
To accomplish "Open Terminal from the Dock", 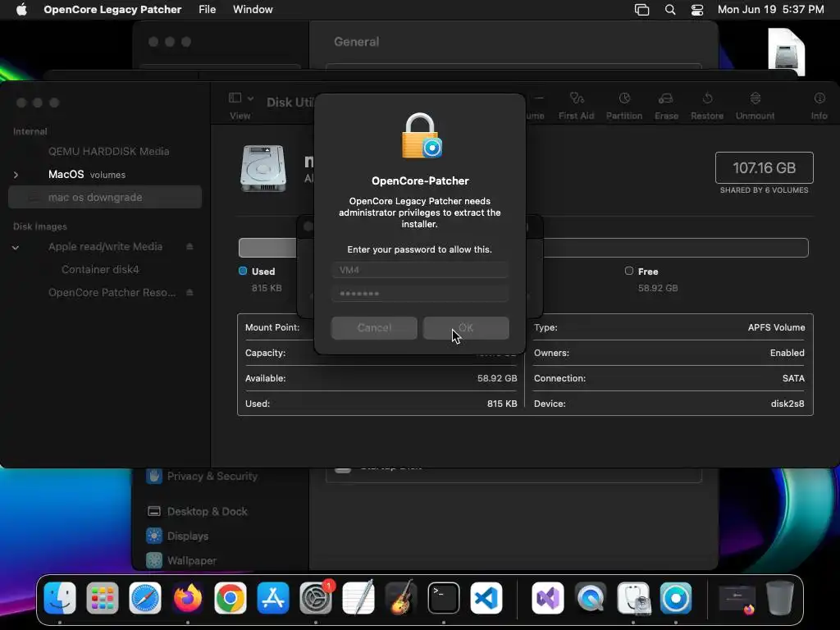I will (x=444, y=598).
